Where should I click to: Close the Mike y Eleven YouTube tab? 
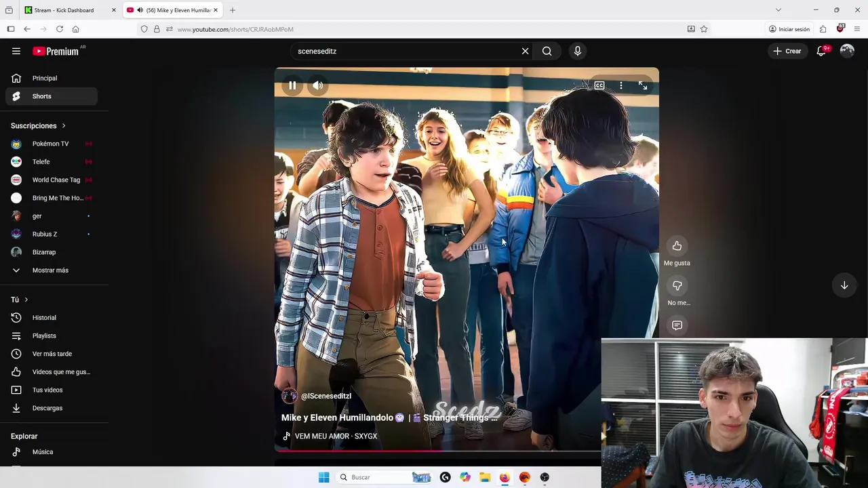(216, 10)
